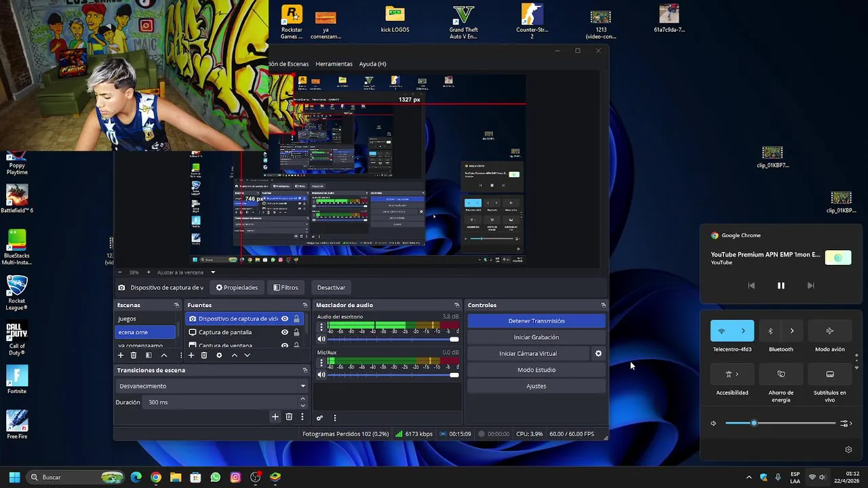Pop out Mezclador de audio dock
Screen dimensions: 868x488
[x=457, y=305]
